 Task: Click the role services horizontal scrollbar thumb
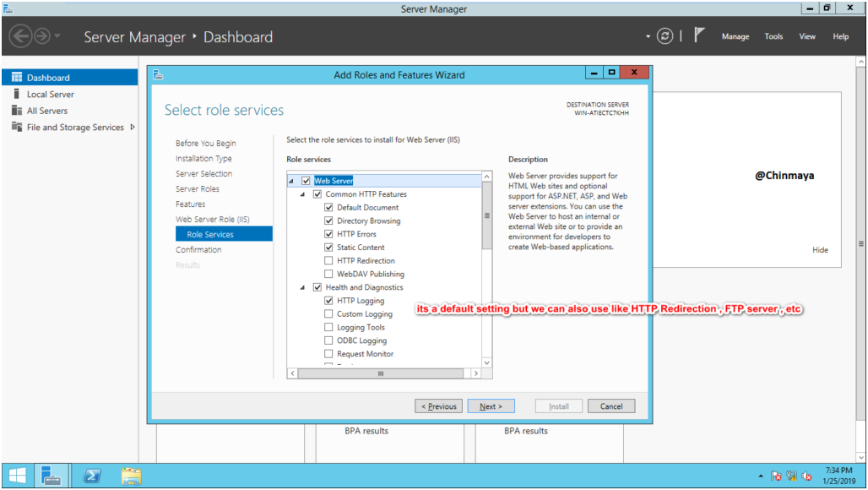click(x=380, y=373)
